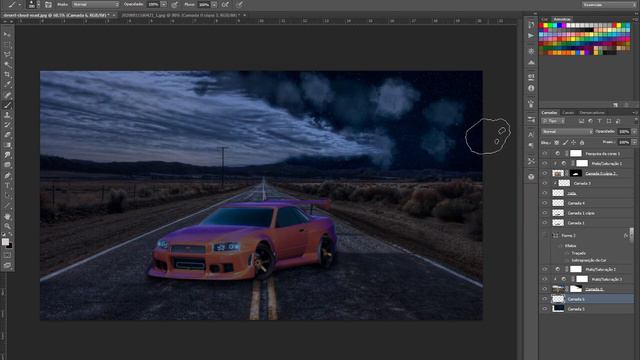Select the Eyedropper tool
Screen dimensions: 640x360
pos(7,85)
